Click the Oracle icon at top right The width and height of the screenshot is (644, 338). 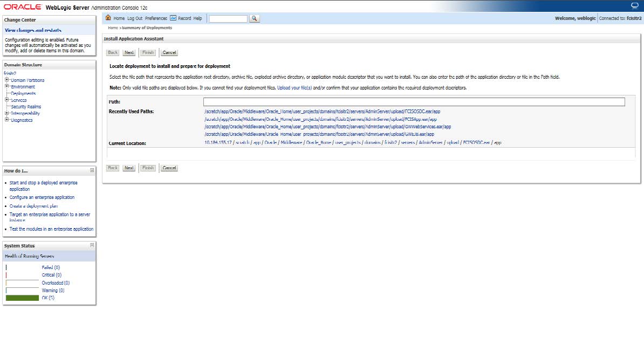point(634,5)
